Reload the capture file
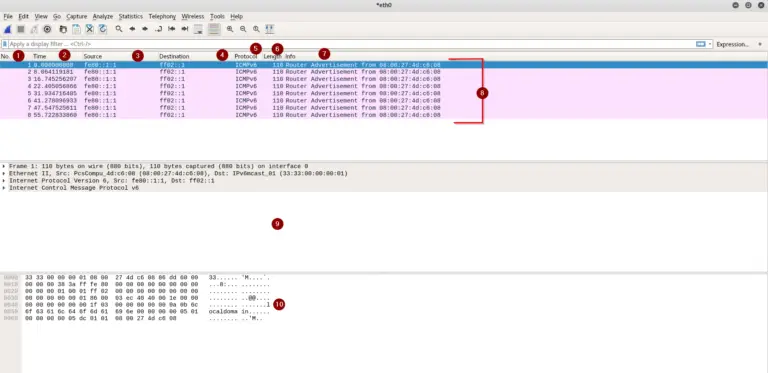Viewport: 768px width, 373px height. click(103, 29)
